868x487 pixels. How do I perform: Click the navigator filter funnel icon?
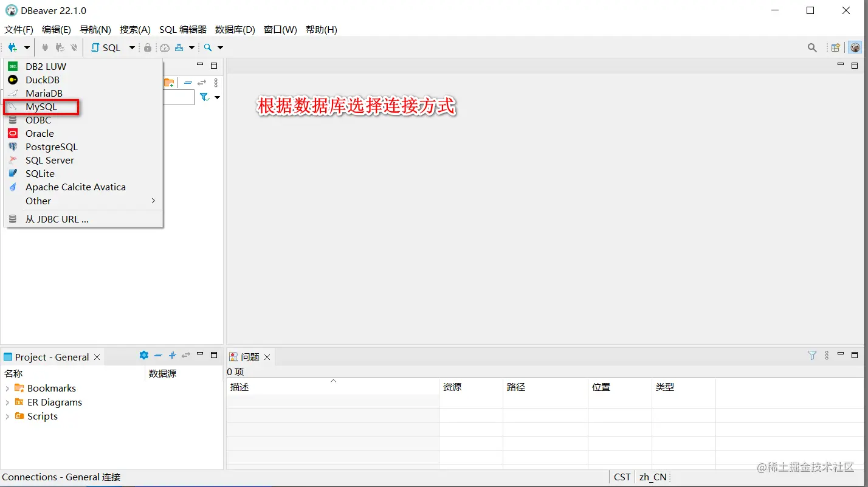(204, 97)
